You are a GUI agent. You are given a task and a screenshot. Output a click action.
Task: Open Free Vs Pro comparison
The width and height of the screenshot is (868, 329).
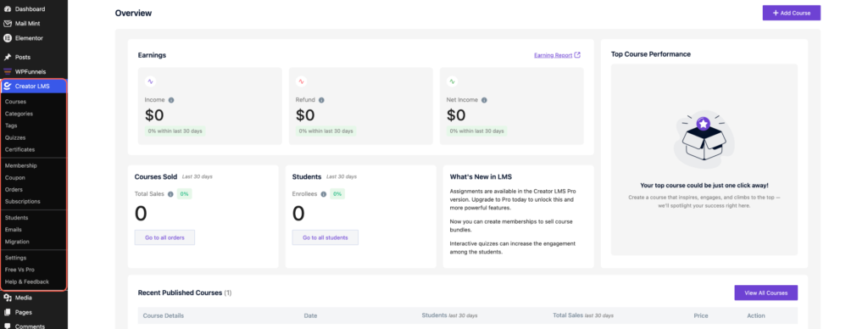coord(20,270)
